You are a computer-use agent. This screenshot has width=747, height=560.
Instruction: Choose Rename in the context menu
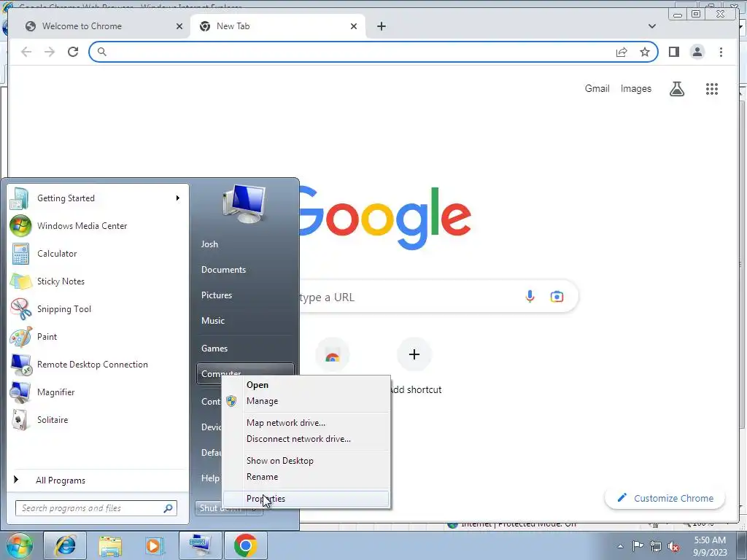click(x=306, y=477)
